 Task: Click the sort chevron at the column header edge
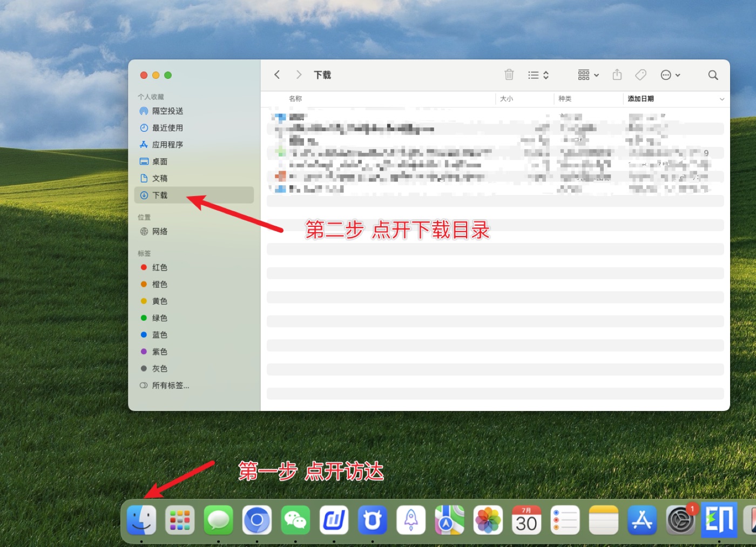[722, 99]
